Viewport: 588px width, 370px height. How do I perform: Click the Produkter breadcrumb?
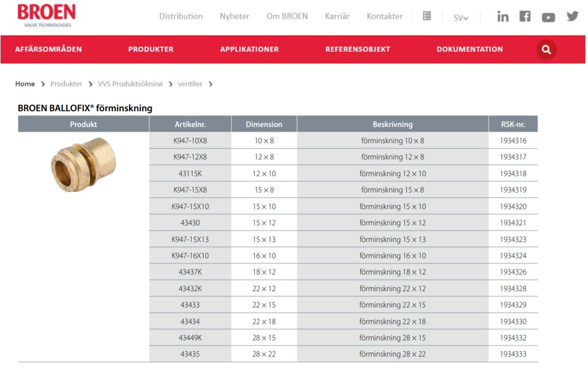(x=66, y=84)
